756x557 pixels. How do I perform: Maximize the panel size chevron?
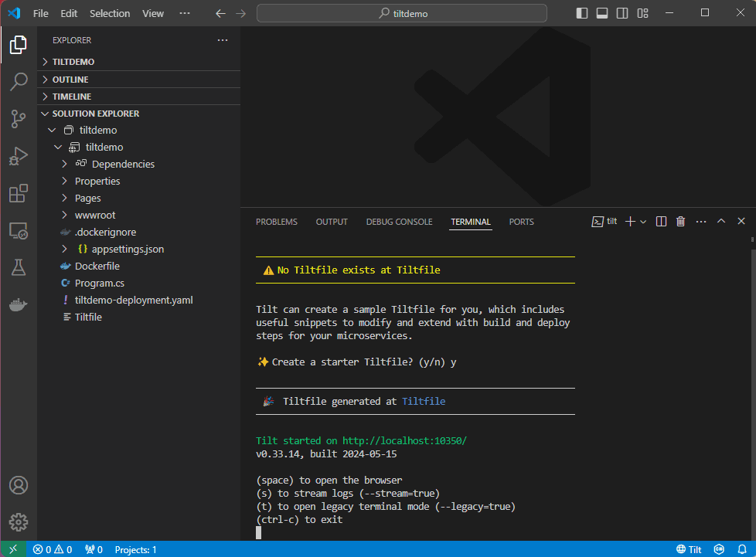tap(721, 221)
